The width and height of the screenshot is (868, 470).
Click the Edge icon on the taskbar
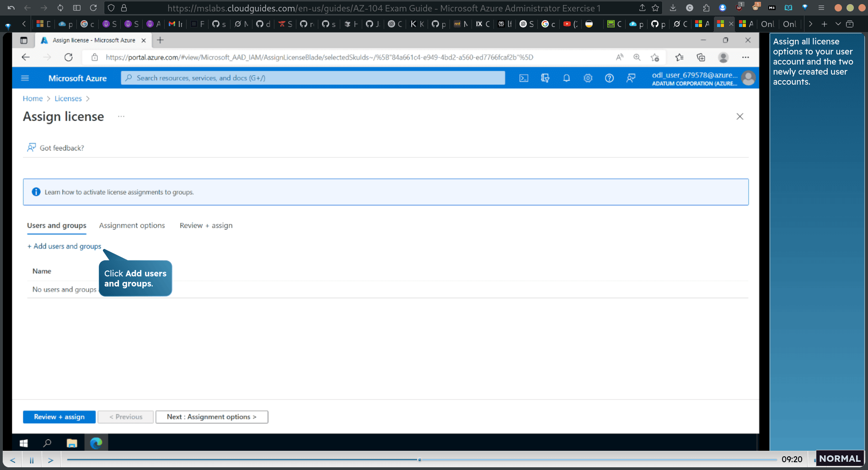96,443
